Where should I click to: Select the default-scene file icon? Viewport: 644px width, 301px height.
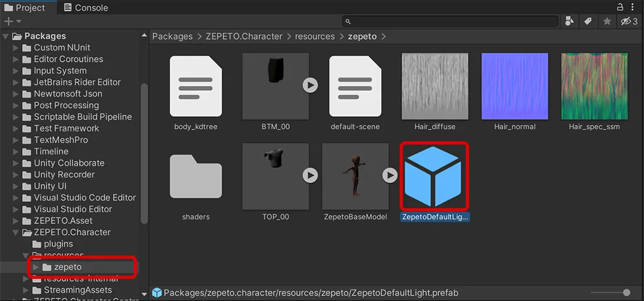click(x=355, y=86)
